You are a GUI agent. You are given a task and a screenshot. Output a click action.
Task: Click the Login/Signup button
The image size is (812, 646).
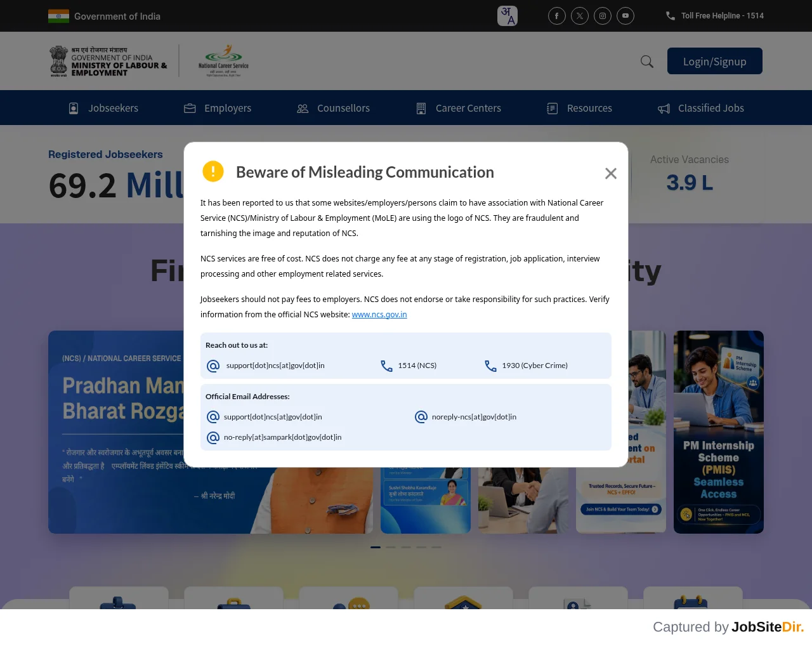[715, 61]
